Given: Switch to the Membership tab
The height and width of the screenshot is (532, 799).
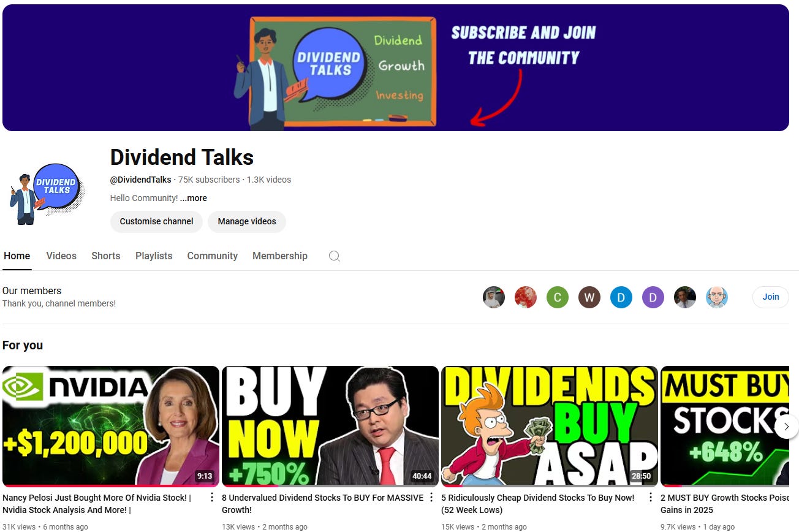Looking at the screenshot, I should coord(280,256).
